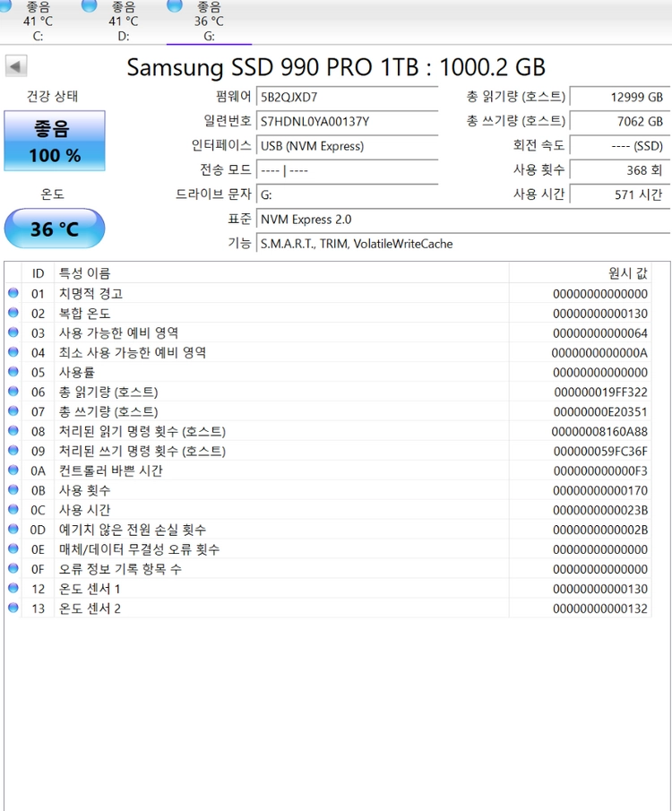The width and height of the screenshot is (672, 811).
Task: Select the C: drive tab
Action: tap(38, 22)
